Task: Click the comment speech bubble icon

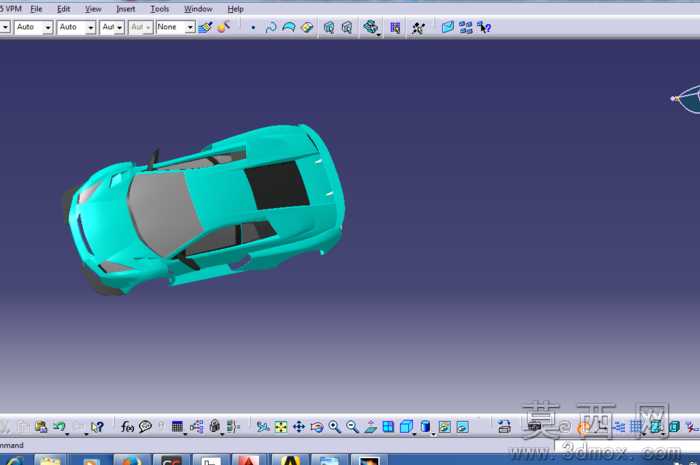Action: [x=145, y=427]
